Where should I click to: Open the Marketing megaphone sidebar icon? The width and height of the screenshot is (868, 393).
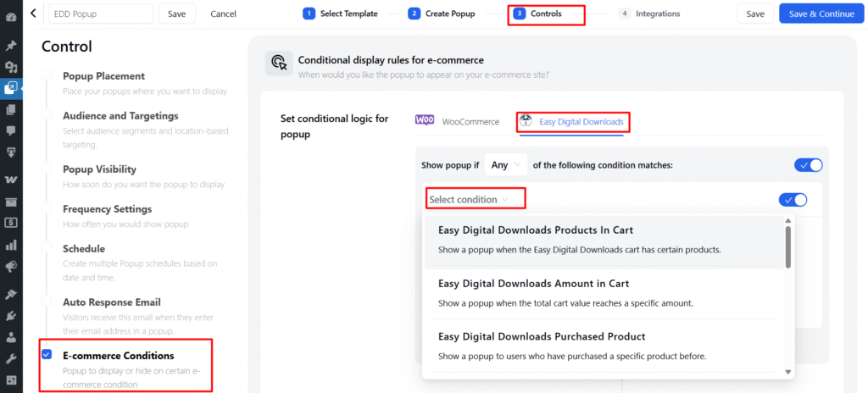click(x=11, y=267)
